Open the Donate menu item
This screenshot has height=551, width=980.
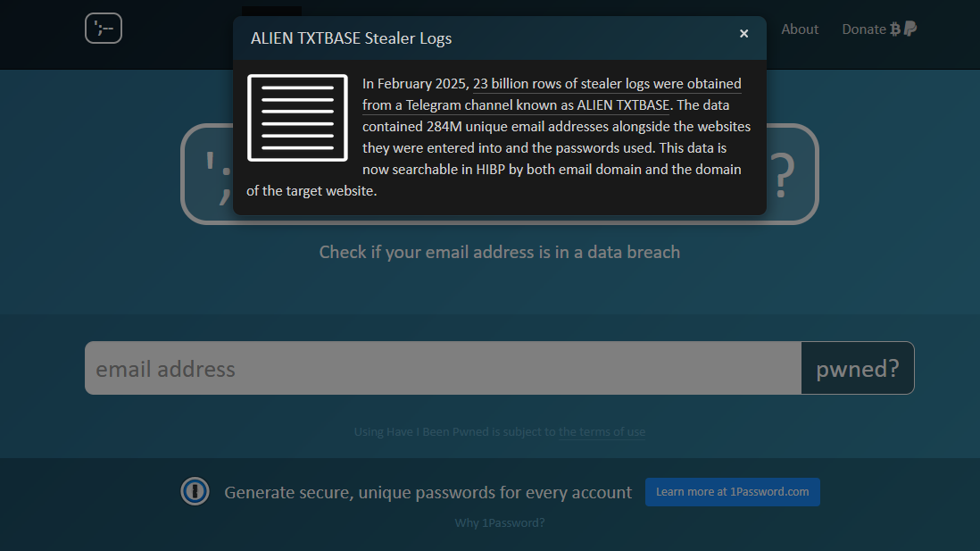click(x=863, y=29)
